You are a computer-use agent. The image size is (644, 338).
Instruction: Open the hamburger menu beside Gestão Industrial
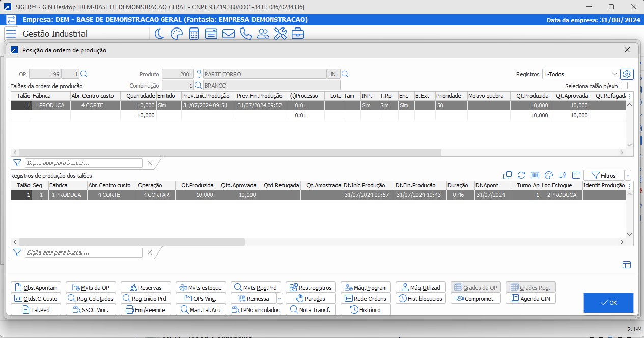11,34
